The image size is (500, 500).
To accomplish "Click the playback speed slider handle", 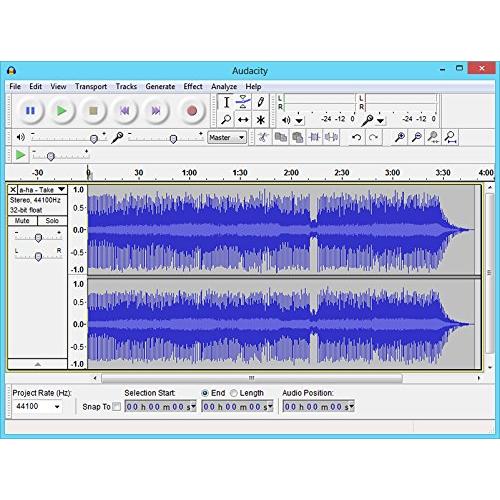I will [x=50, y=156].
